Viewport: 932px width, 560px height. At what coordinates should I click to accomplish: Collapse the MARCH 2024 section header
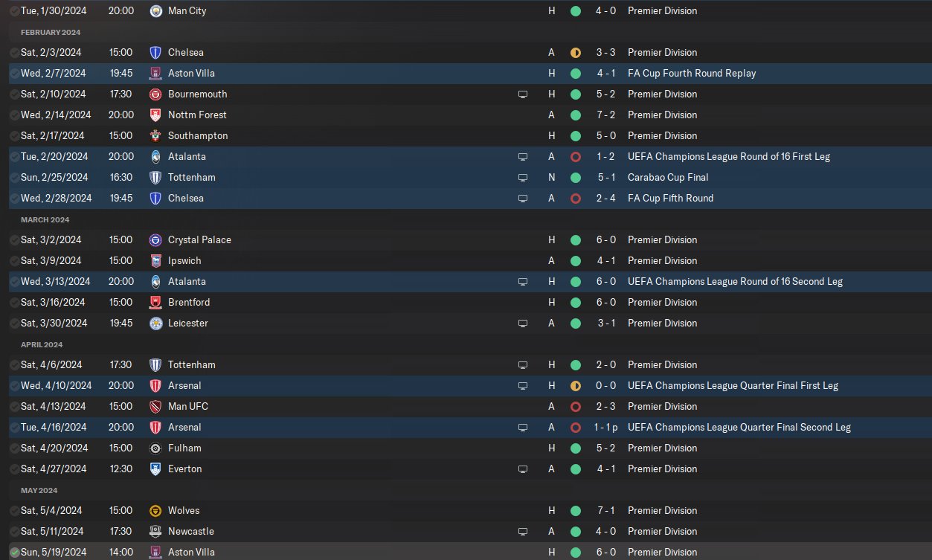(x=45, y=220)
